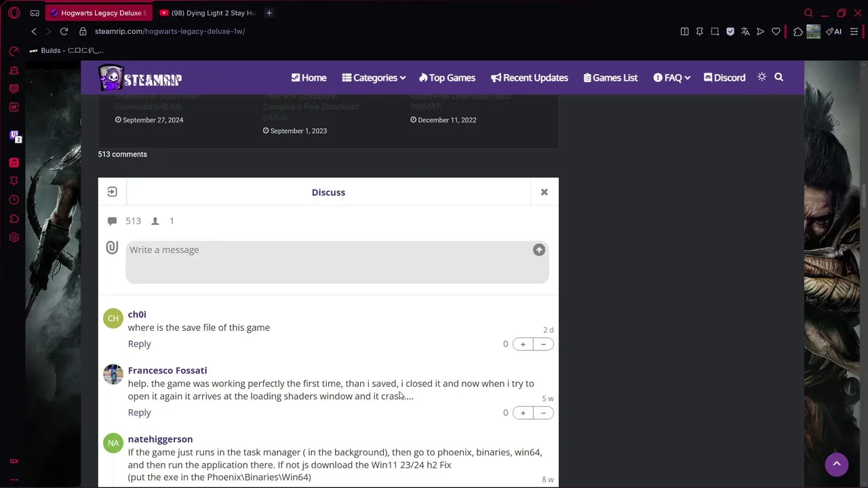Open a new tab with plus button
Screen dimensions: 868x488
coord(269,13)
